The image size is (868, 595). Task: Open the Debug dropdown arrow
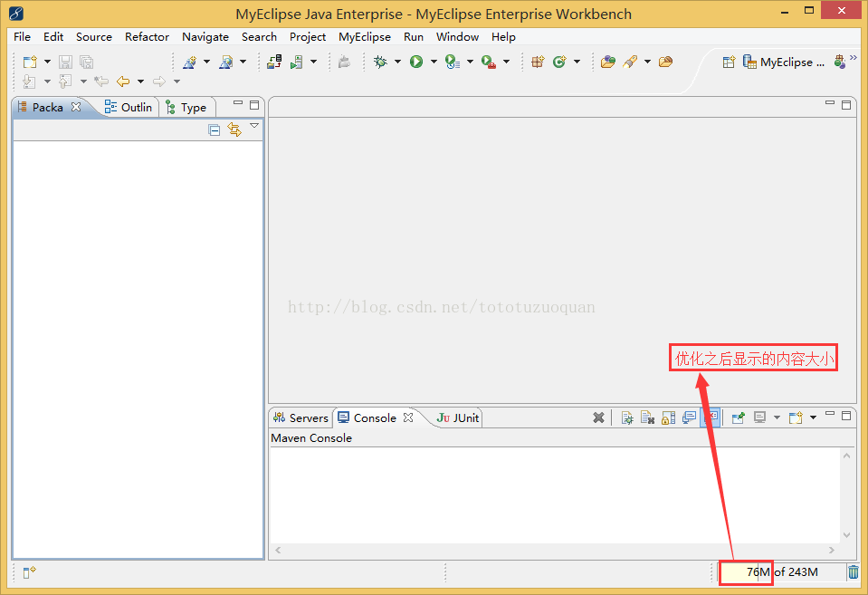(397, 62)
